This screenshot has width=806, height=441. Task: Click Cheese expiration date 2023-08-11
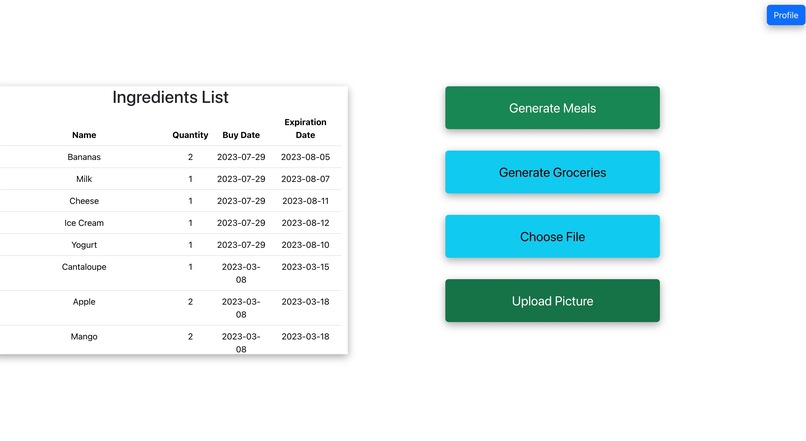click(x=305, y=201)
